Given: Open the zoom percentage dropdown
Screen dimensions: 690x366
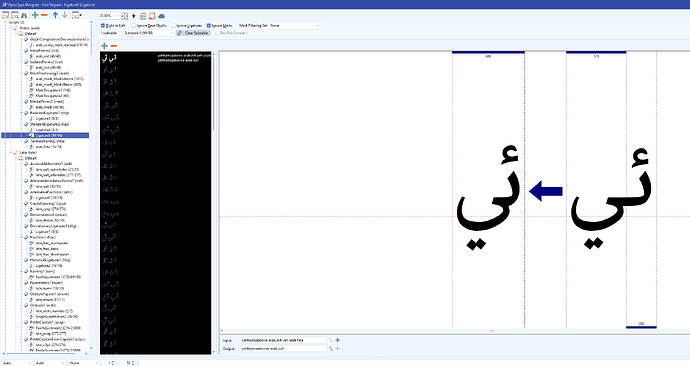Looking at the screenshot, I should click(x=109, y=16).
